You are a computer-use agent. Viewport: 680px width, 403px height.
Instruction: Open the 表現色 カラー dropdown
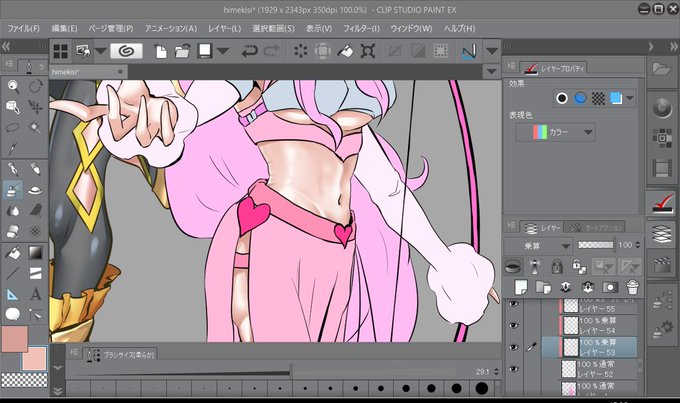tap(556, 132)
